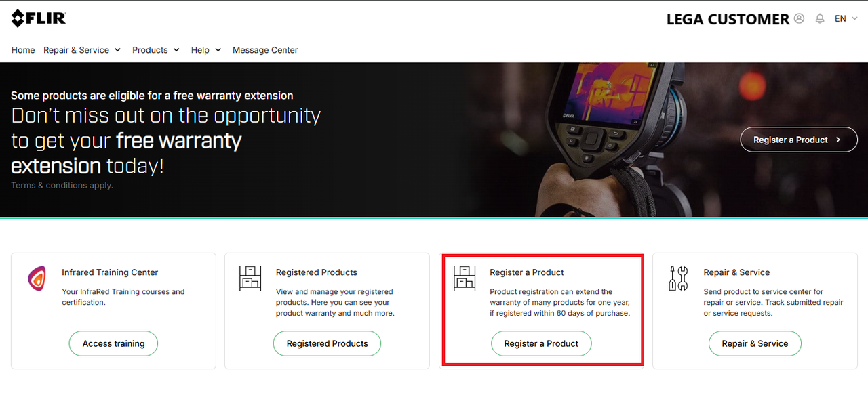Open the user account profile icon
The image size is (868, 399).
[x=799, y=18]
